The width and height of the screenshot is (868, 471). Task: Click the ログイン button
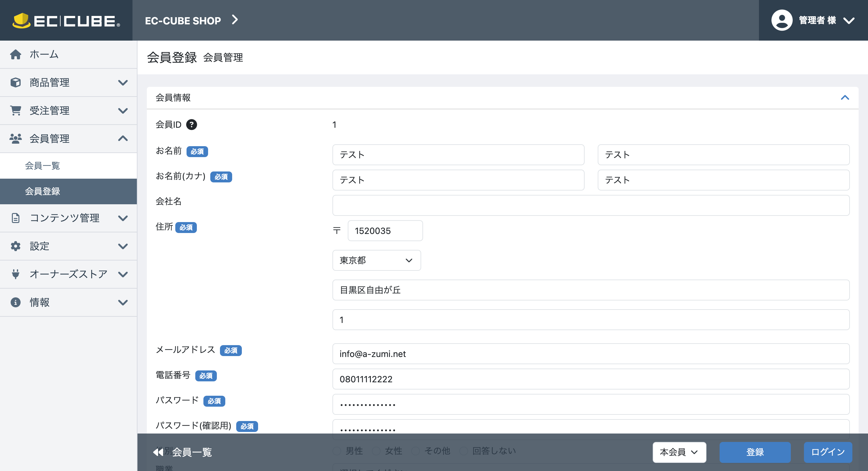(828, 452)
